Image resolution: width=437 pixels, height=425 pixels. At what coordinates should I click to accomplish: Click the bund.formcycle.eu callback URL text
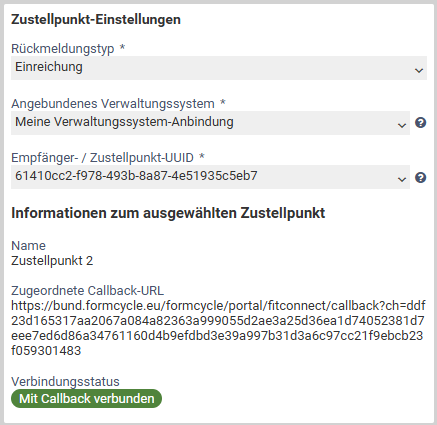pyautogui.click(x=218, y=328)
